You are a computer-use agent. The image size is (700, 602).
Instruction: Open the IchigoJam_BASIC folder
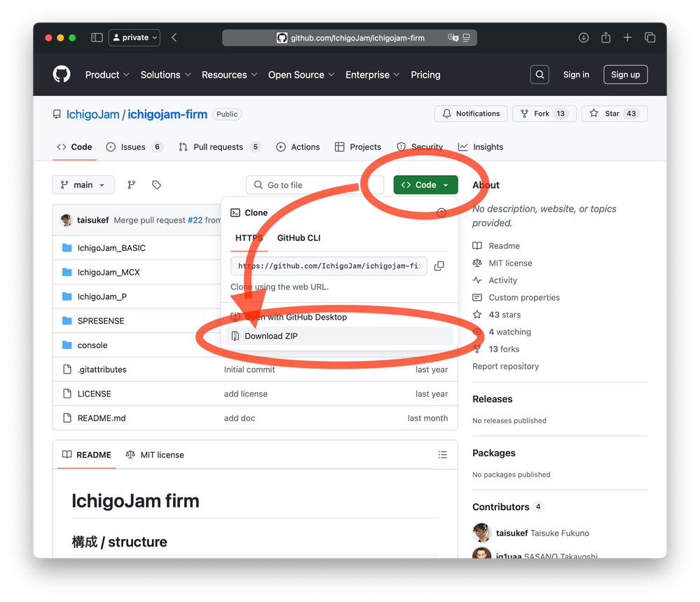[111, 248]
